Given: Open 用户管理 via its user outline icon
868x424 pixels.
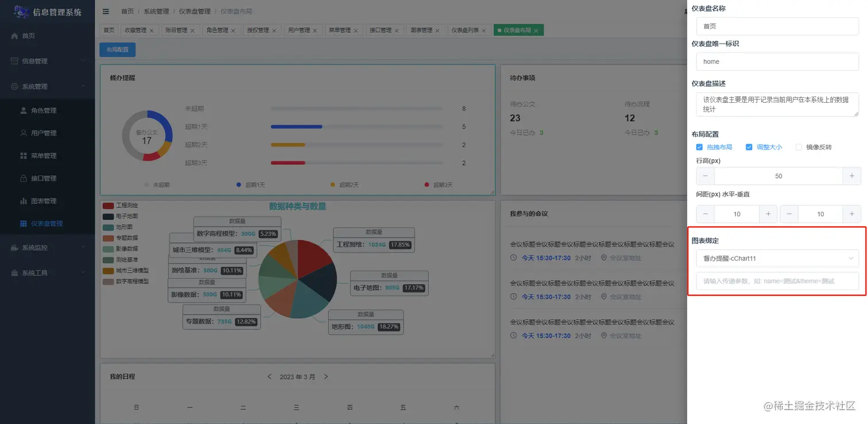Looking at the screenshot, I should (24, 133).
